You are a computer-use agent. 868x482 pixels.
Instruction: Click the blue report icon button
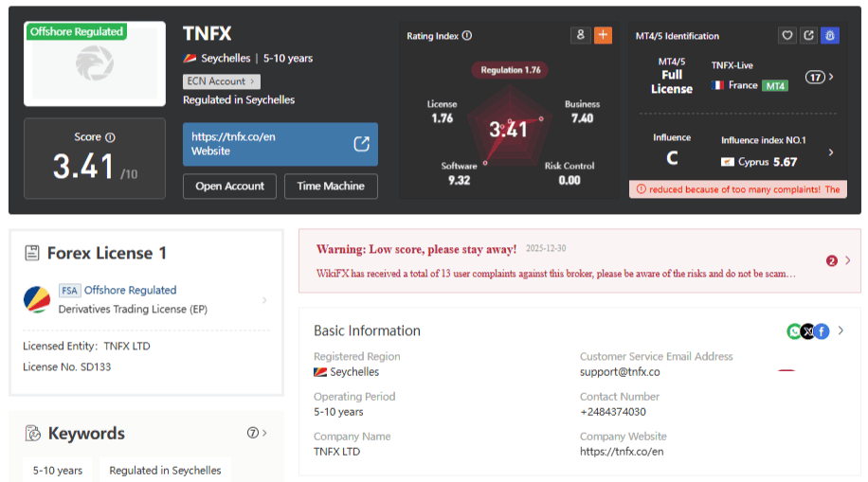point(830,35)
